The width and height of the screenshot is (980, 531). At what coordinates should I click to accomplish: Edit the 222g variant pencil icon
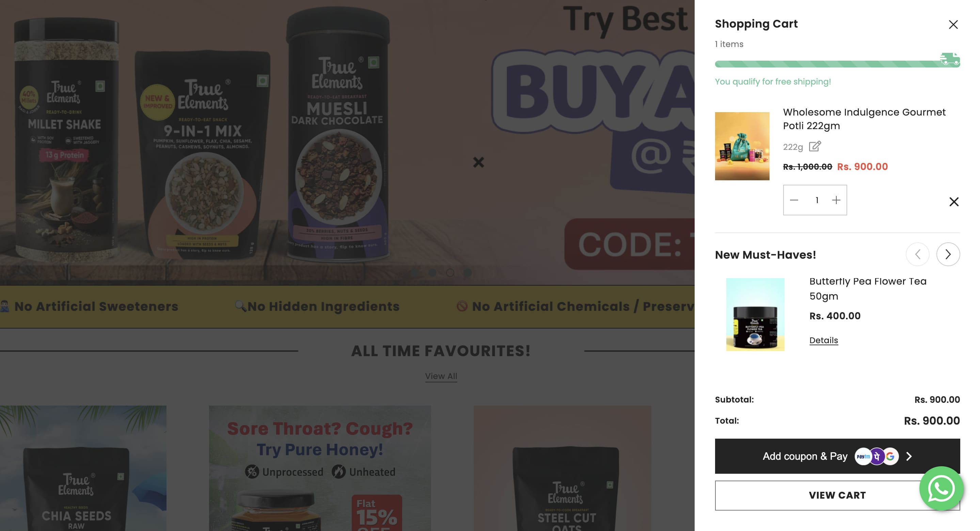point(815,146)
